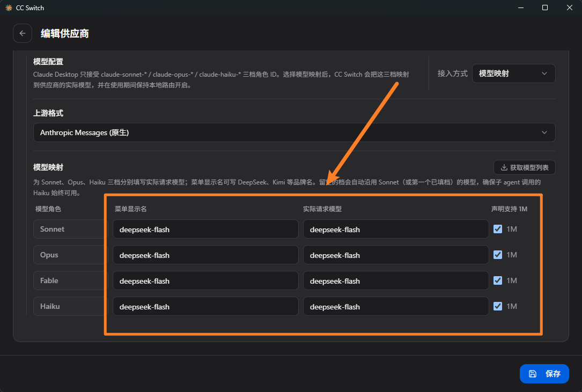Screen dimensions: 582x392
Task: Edit the Sonnet 菜单显示名 input field
Action: (x=205, y=229)
